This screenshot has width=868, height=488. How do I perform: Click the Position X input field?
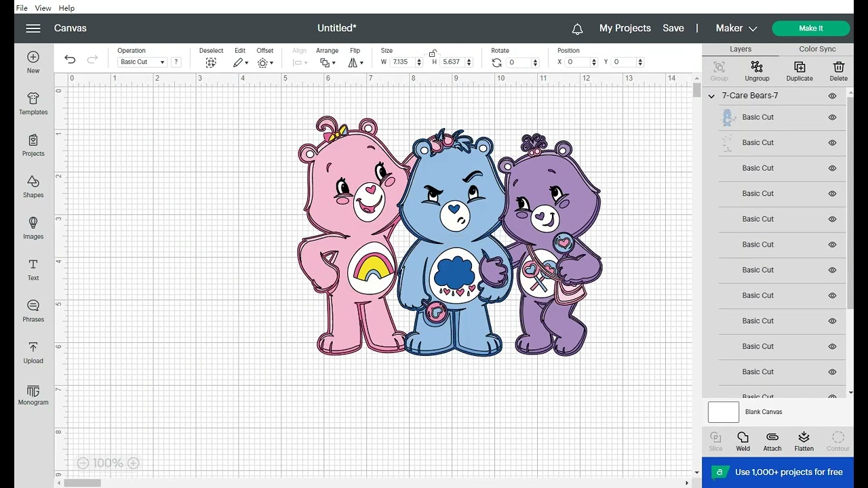coord(578,62)
